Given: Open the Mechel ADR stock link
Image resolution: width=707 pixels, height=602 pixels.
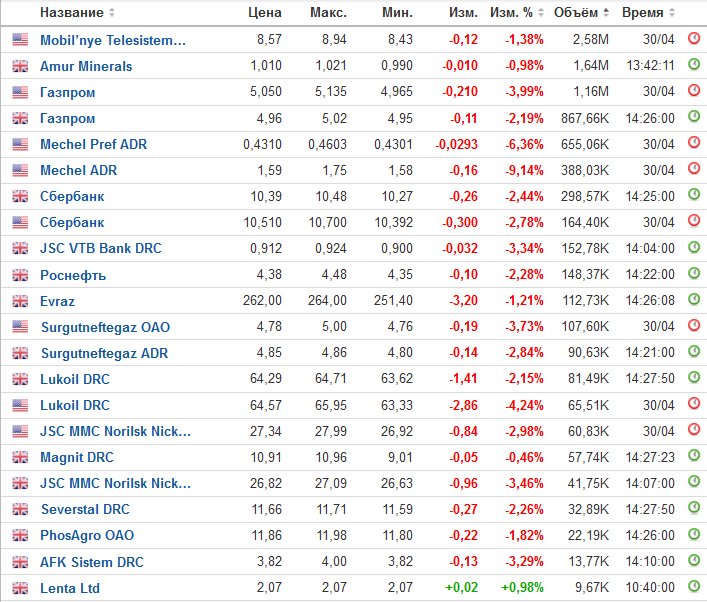Looking at the screenshot, I should coord(78,170).
